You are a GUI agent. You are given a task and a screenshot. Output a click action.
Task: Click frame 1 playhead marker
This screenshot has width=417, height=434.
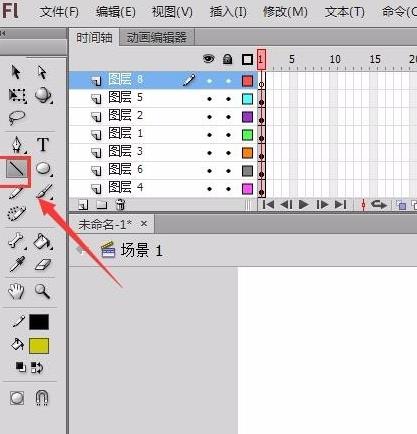261,59
